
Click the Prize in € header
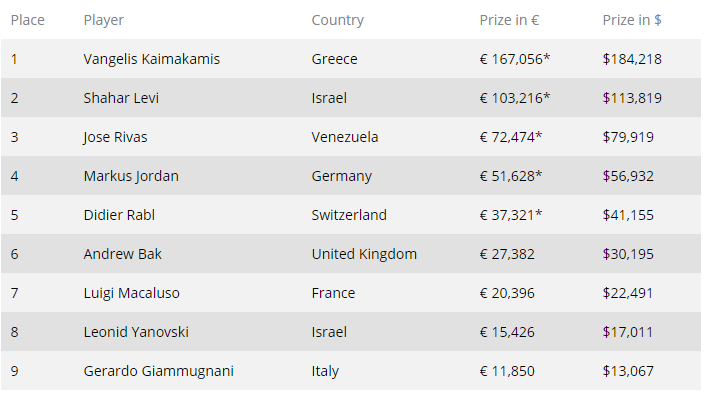click(509, 20)
